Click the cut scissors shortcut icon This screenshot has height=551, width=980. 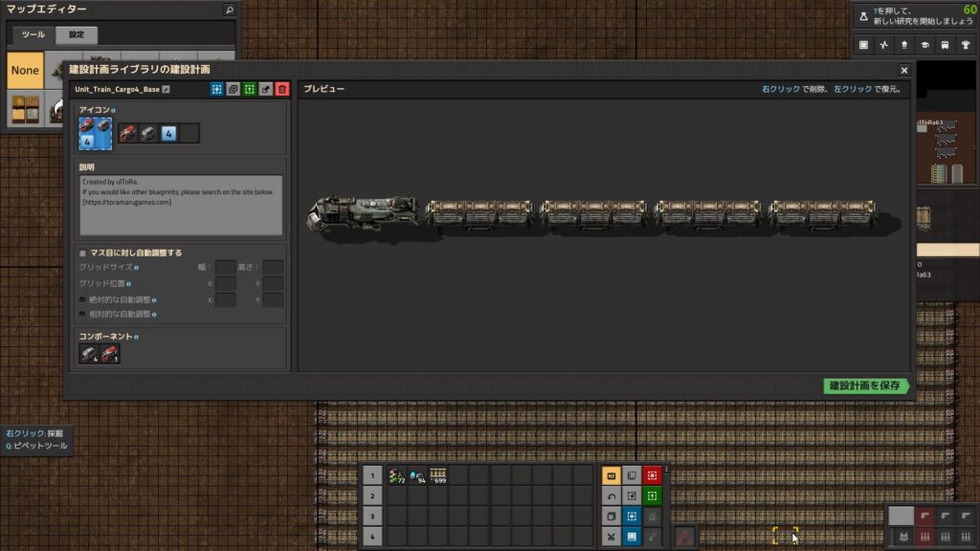pos(612,537)
